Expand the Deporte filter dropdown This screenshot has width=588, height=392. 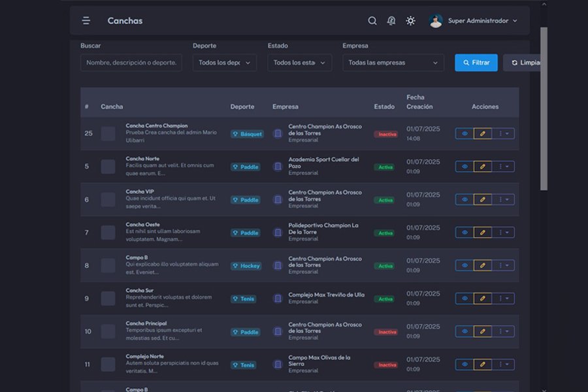224,63
